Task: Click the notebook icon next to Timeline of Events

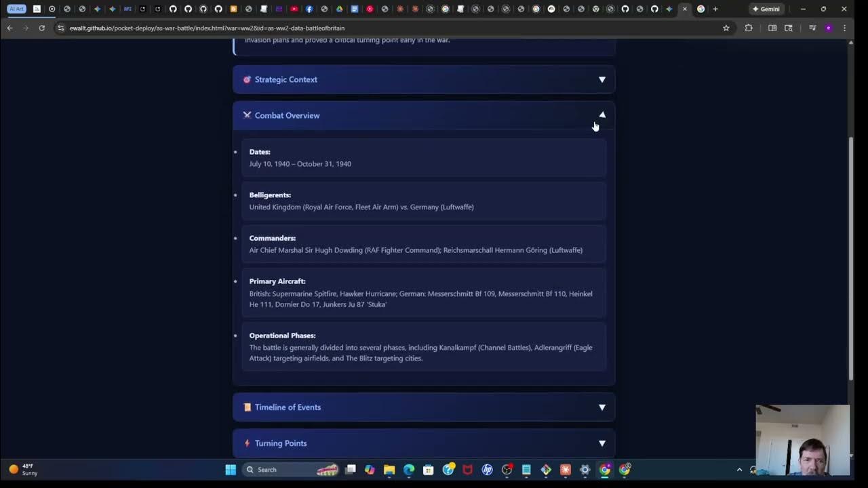Action: tap(247, 407)
